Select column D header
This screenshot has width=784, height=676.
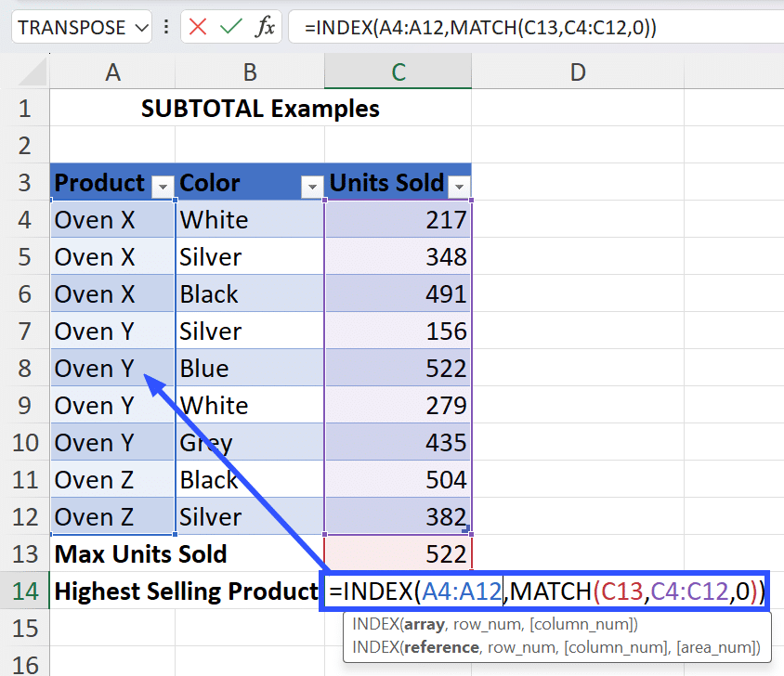click(x=578, y=72)
